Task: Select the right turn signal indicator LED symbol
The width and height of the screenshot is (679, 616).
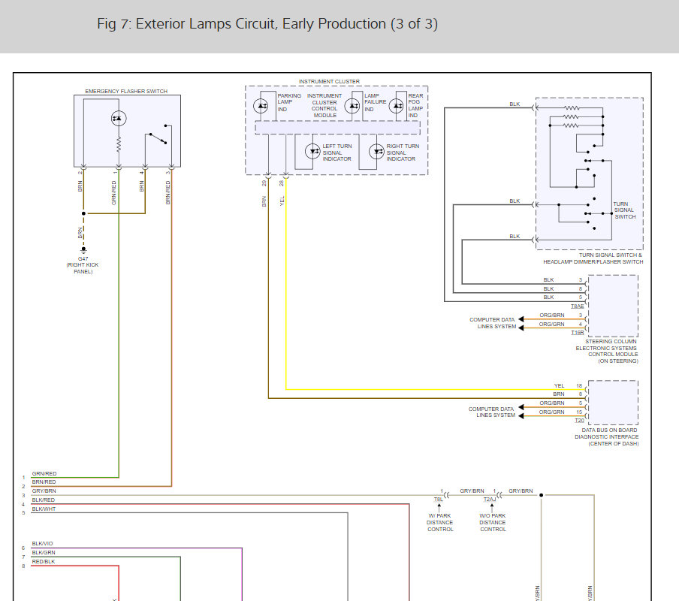Action: 376,152
